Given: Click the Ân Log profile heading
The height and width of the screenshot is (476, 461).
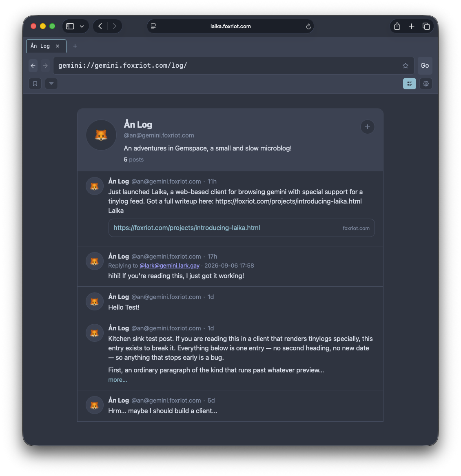Looking at the screenshot, I should [x=138, y=124].
